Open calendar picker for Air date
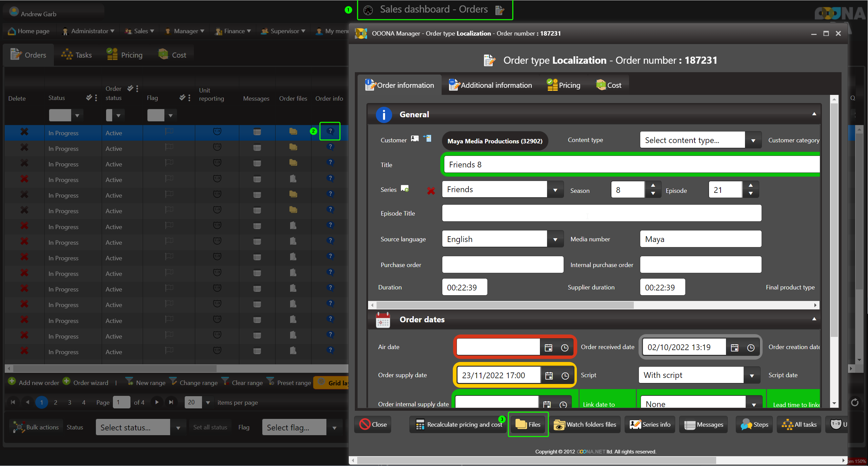This screenshot has height=466, width=868. pos(548,348)
